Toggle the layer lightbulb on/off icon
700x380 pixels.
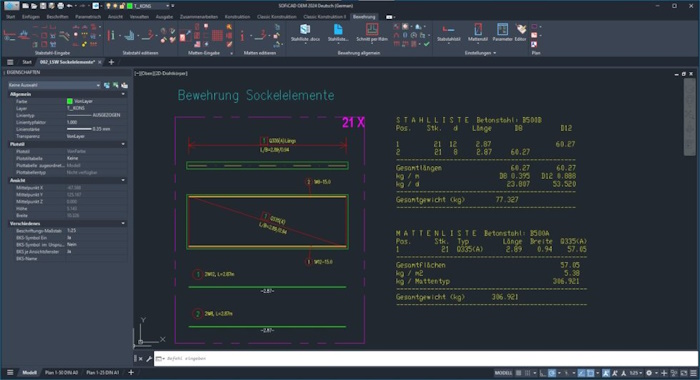pos(108,6)
